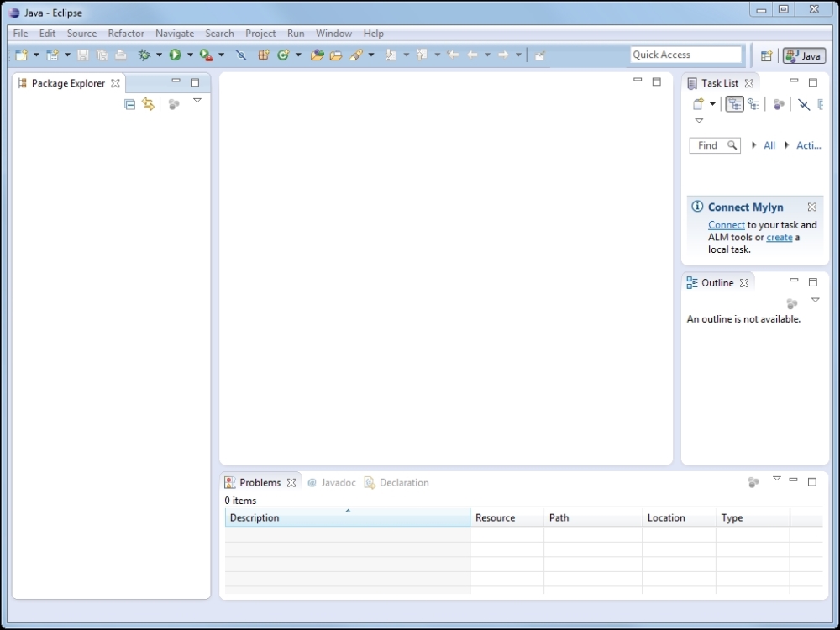Viewport: 840px width, 630px height.
Task: Sort Problems by the Resource column
Action: tap(507, 517)
